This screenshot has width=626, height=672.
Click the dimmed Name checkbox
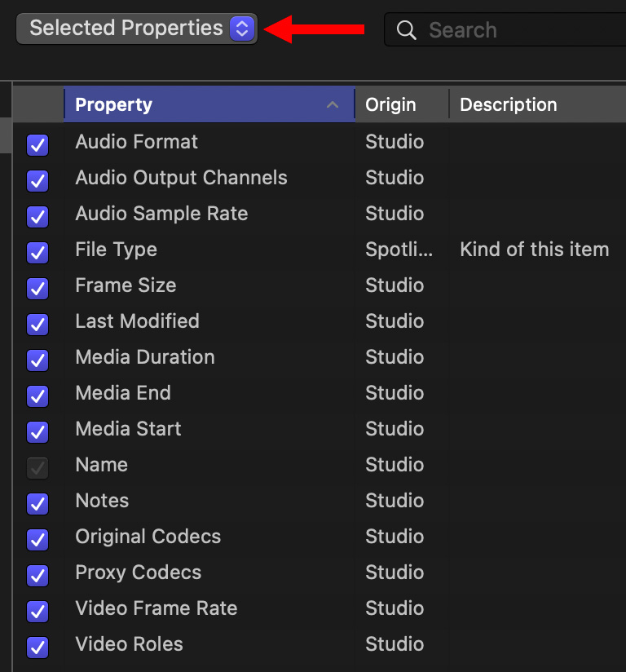click(37, 467)
